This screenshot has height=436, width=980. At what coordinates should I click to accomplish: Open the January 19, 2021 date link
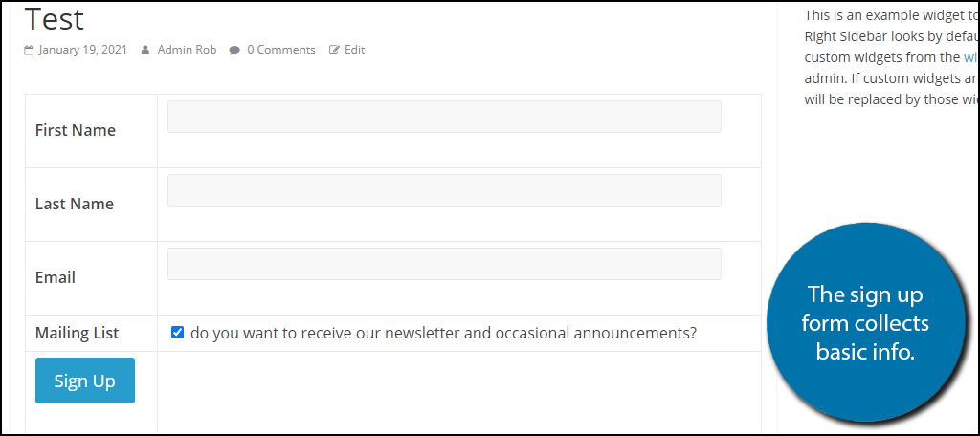82,50
